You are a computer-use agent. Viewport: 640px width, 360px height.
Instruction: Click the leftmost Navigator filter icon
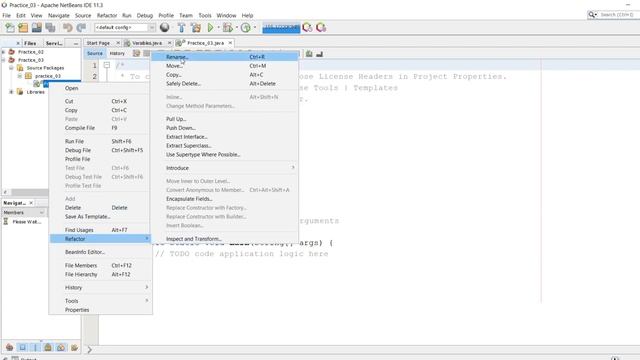coord(9,347)
